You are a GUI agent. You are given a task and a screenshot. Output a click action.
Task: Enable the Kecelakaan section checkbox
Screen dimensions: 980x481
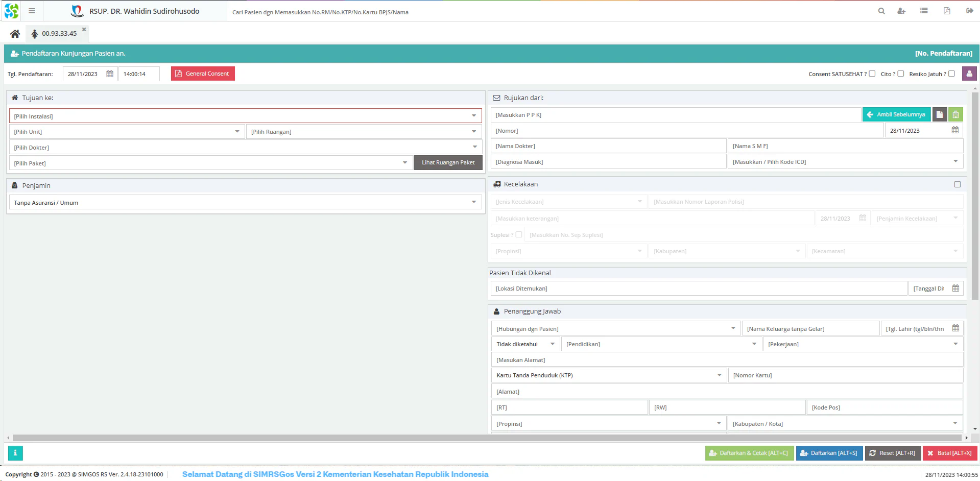point(958,184)
